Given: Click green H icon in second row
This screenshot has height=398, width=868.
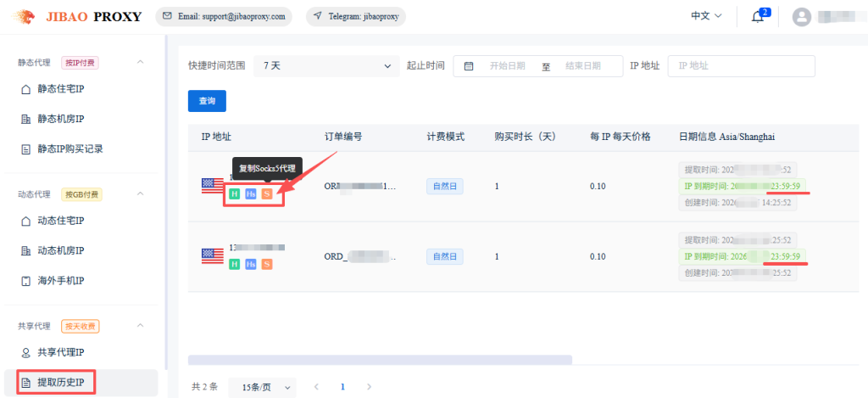Looking at the screenshot, I should point(234,264).
